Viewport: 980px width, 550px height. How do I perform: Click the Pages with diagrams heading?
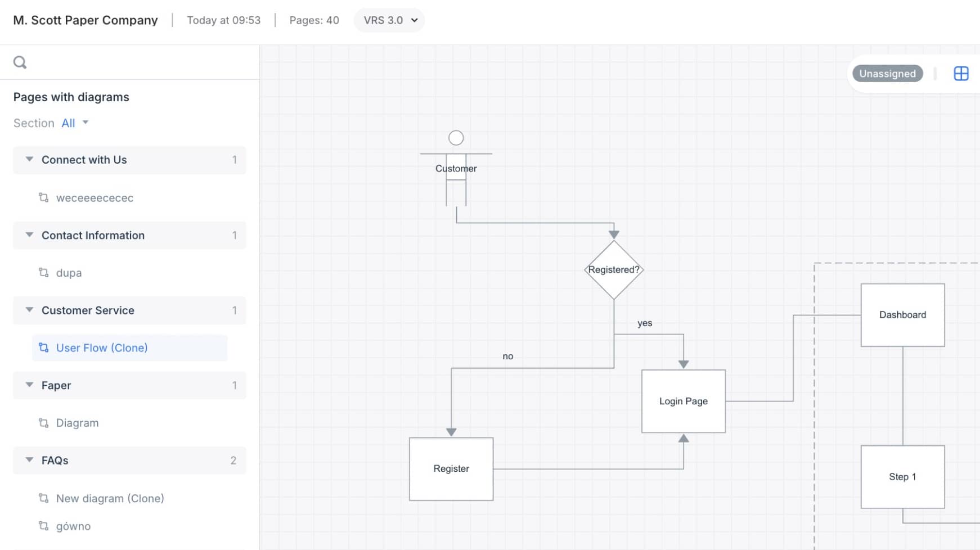pyautogui.click(x=71, y=97)
